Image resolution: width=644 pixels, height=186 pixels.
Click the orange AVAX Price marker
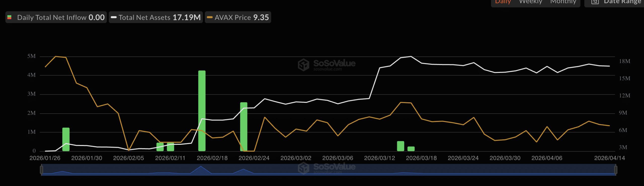tap(210, 17)
